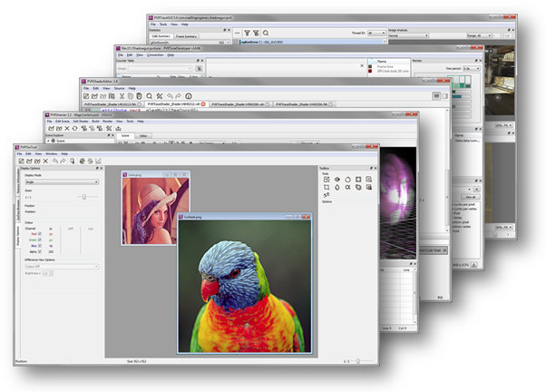Click the layout view toggle in PVRShaderEditor top right
The height and width of the screenshot is (392, 546).
pos(436,96)
